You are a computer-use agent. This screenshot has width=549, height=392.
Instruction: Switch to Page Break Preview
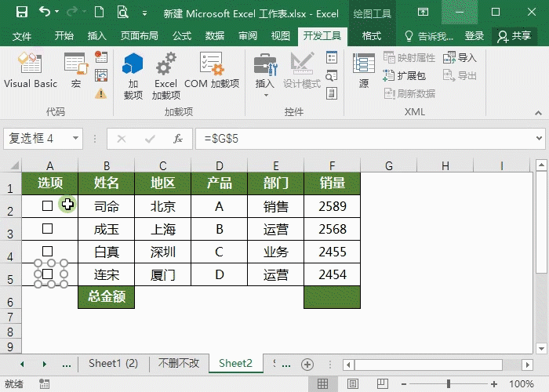click(x=383, y=383)
